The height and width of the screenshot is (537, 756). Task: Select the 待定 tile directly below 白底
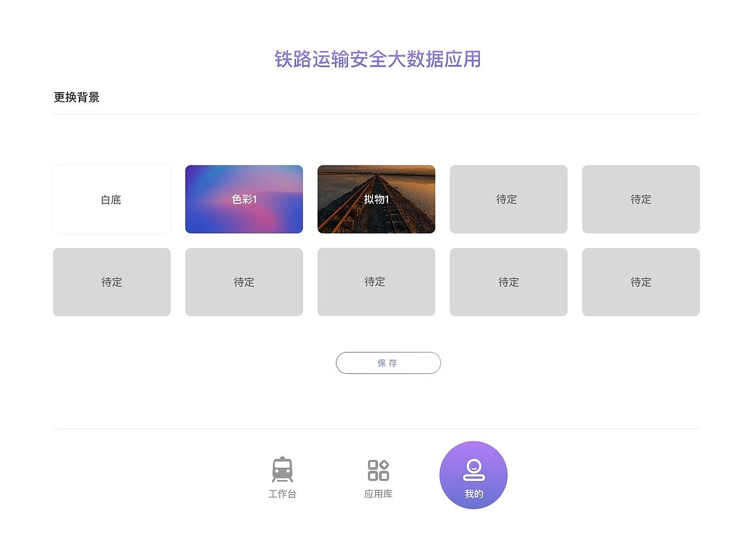[112, 282]
